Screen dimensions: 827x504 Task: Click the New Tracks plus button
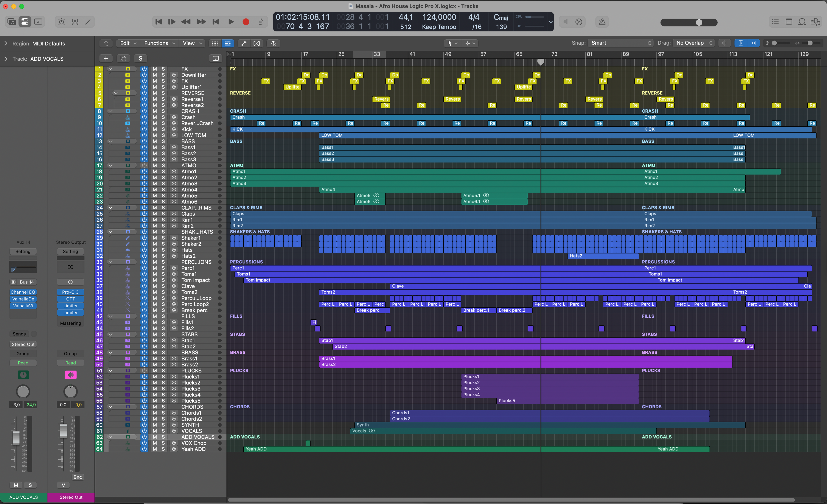[106, 58]
